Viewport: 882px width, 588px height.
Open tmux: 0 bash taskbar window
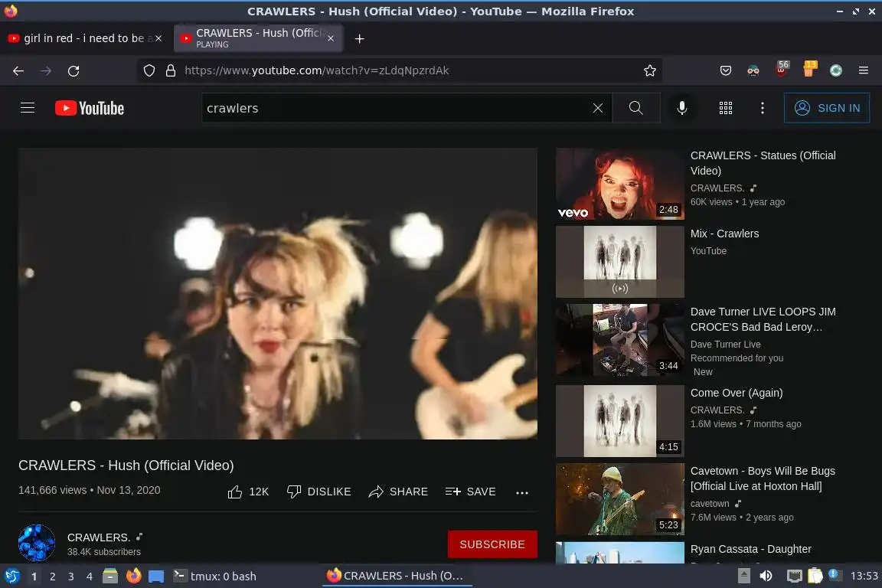pos(214,577)
